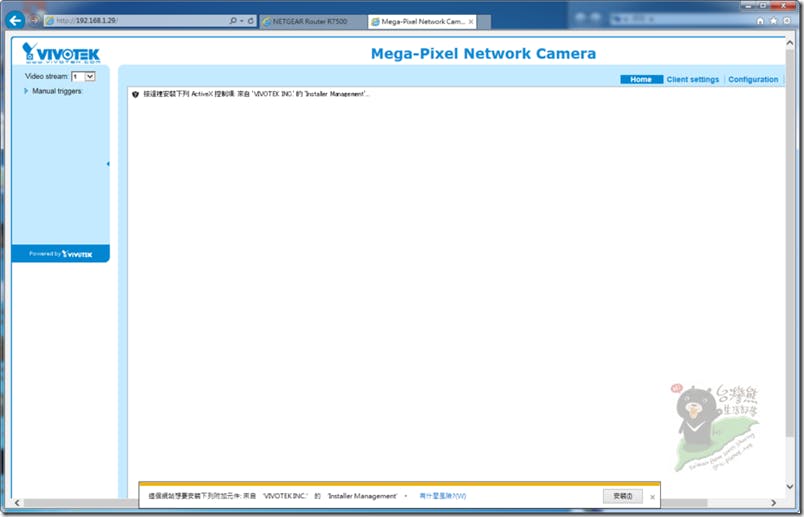Image resolution: width=804 pixels, height=517 pixels.
Task: Open the Video stream dropdown
Action: 84,76
